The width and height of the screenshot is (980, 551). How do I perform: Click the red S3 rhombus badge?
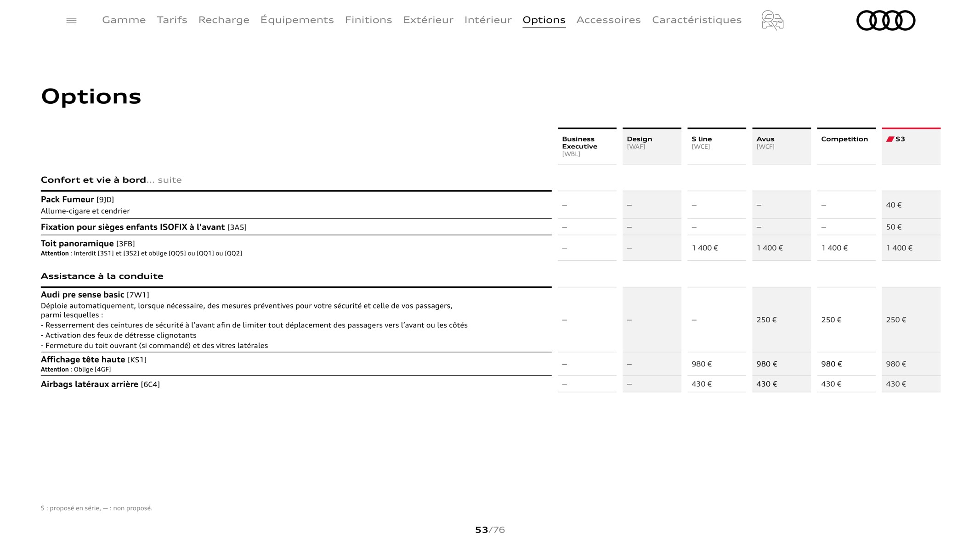coord(890,139)
